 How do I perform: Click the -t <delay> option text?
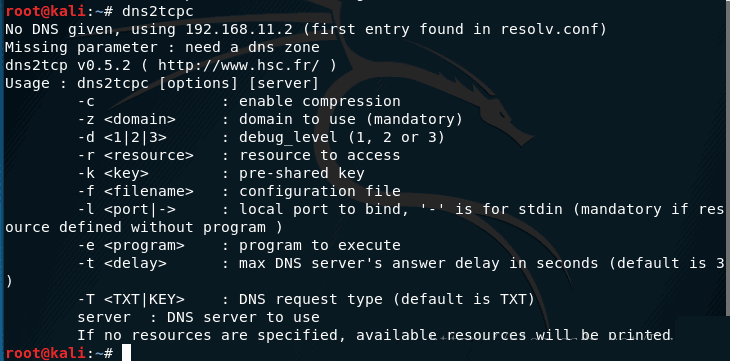tap(122, 263)
